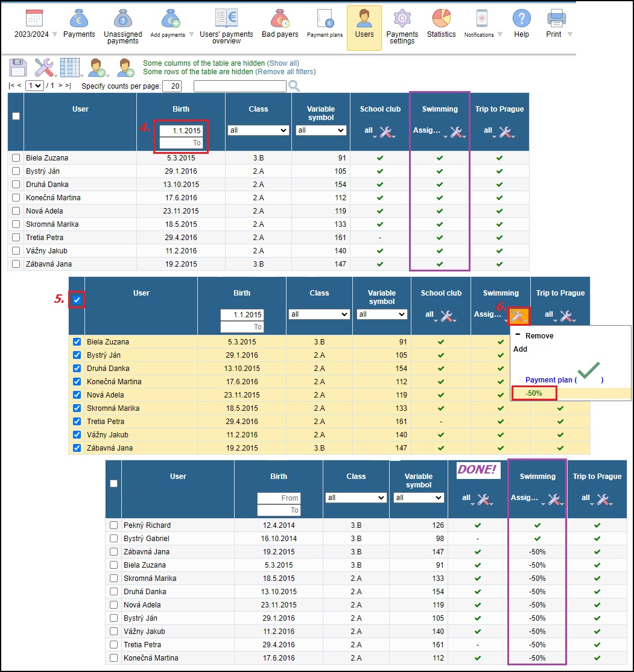Click the Birth 'To' field in first table

click(181, 143)
